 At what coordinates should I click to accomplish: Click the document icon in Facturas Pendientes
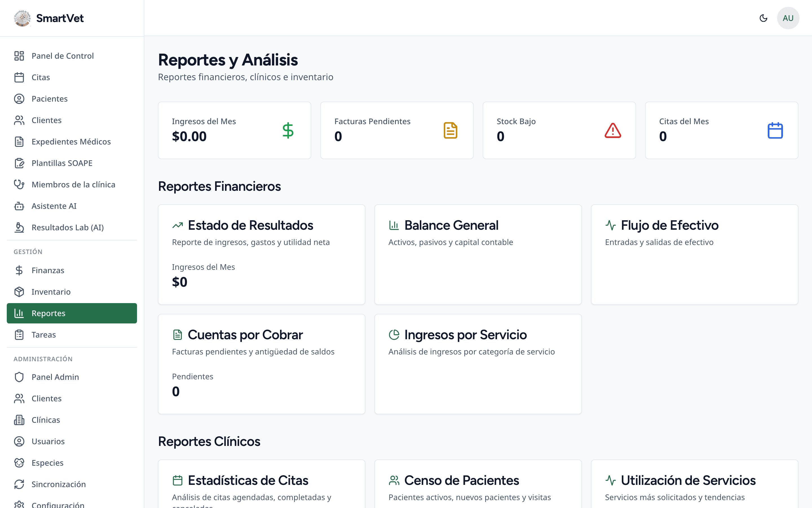point(450,130)
